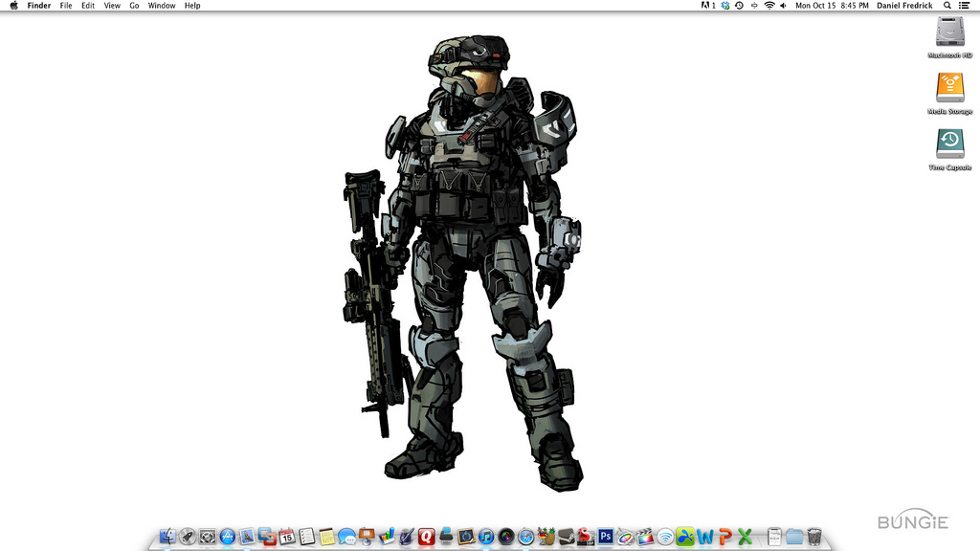Open the Trash in the Dock
This screenshot has height=551, width=980.
814,536
